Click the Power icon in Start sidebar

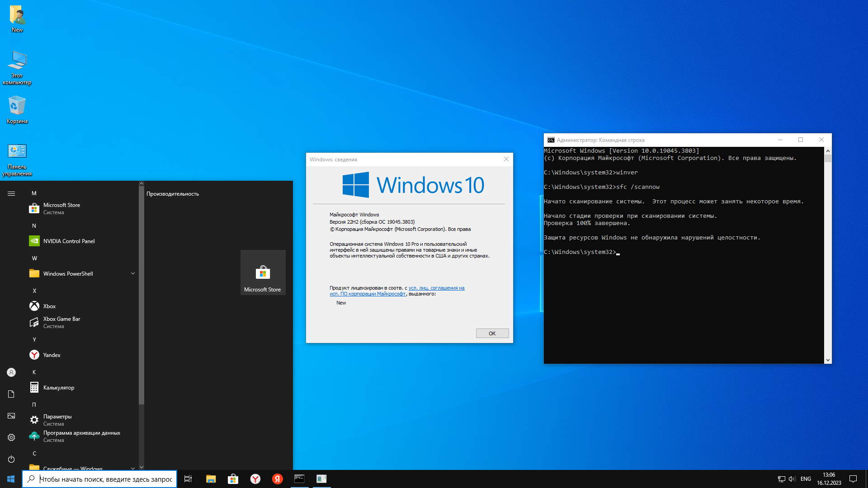(x=11, y=459)
